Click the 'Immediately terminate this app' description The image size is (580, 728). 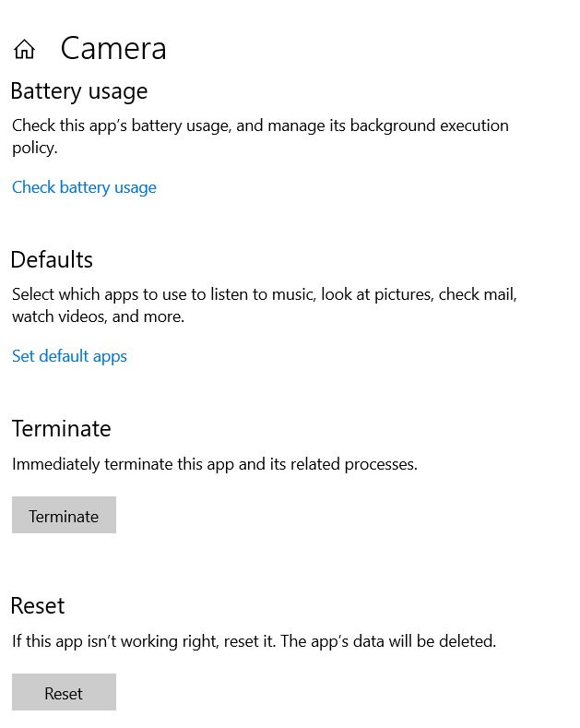click(x=215, y=464)
